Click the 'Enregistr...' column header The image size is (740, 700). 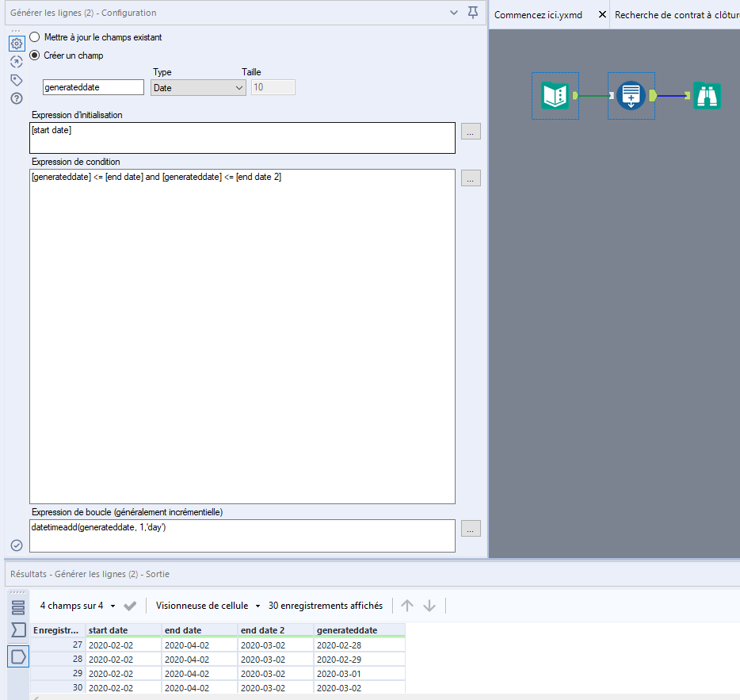(x=58, y=630)
